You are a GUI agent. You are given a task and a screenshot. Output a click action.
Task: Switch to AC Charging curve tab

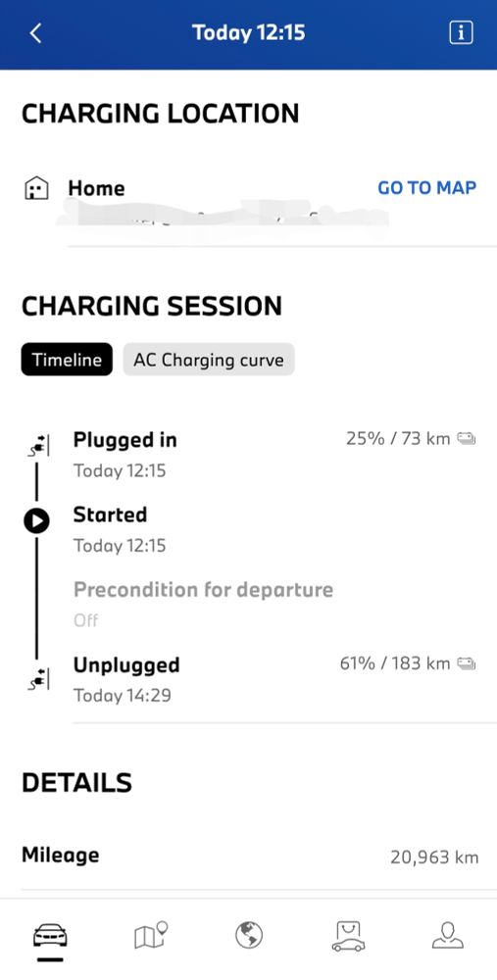pyautogui.click(x=209, y=360)
